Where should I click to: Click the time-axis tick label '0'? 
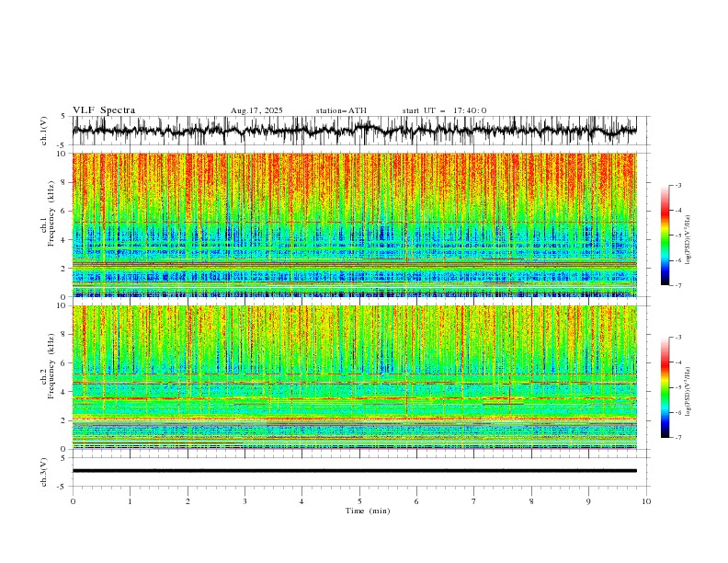pos(73,501)
